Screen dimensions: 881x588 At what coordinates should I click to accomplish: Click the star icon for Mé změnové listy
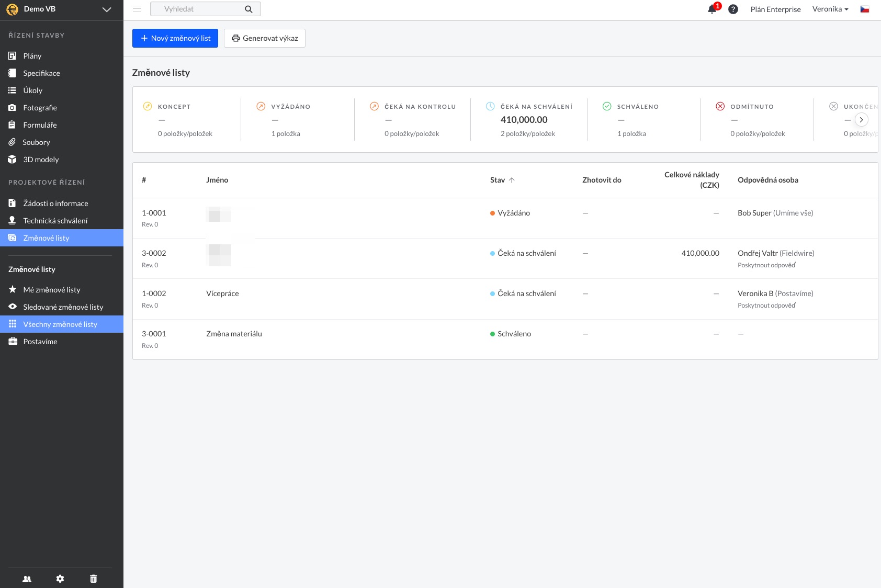pos(12,289)
